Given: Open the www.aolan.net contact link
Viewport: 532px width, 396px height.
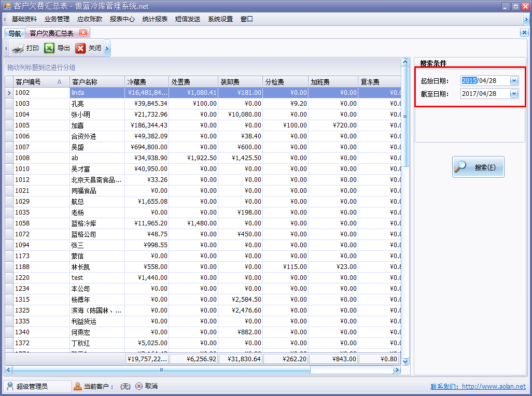Looking at the screenshot, I should point(493,387).
